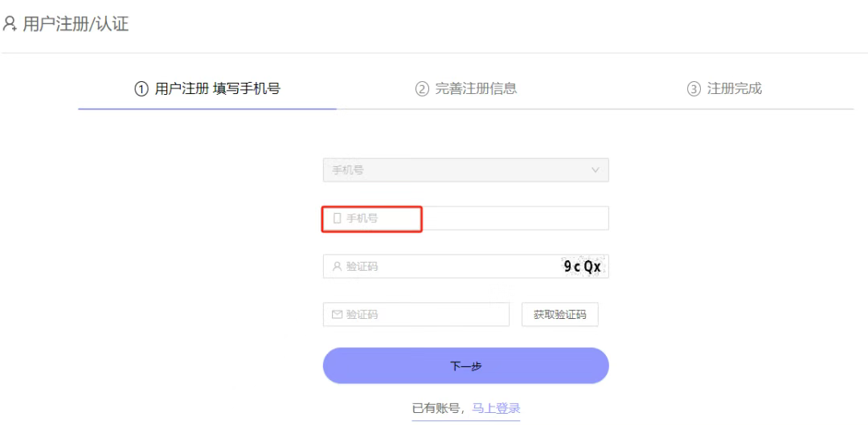The height and width of the screenshot is (425, 868).
Task: Click the envelope icon in SMS code field
Action: [338, 315]
